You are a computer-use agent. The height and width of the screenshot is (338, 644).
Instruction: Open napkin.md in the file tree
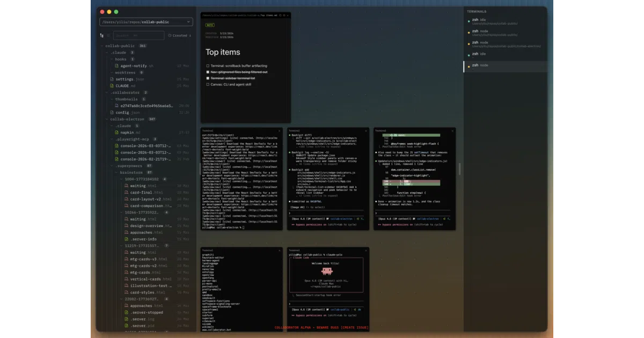point(128,133)
